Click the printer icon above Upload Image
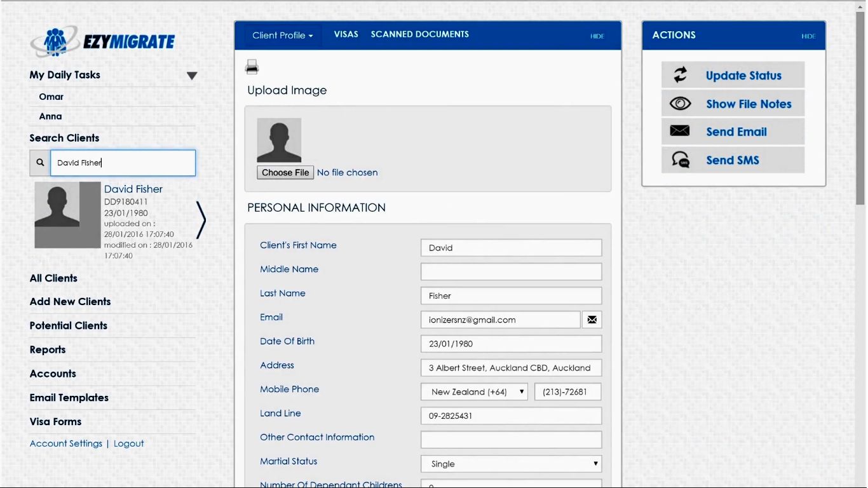The width and height of the screenshot is (868, 488). pyautogui.click(x=252, y=67)
